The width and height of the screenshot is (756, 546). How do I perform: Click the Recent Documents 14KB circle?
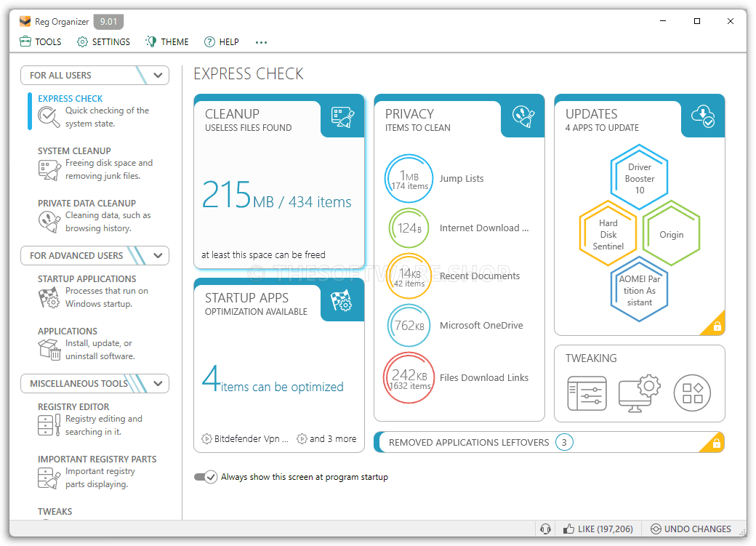coord(409,276)
